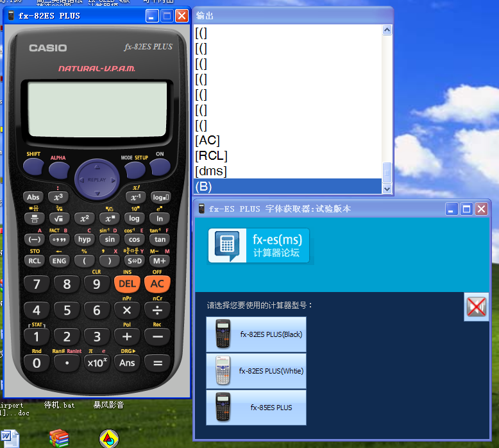The image size is (499, 448).
Task: Click the x squared key
Action: 84,218
